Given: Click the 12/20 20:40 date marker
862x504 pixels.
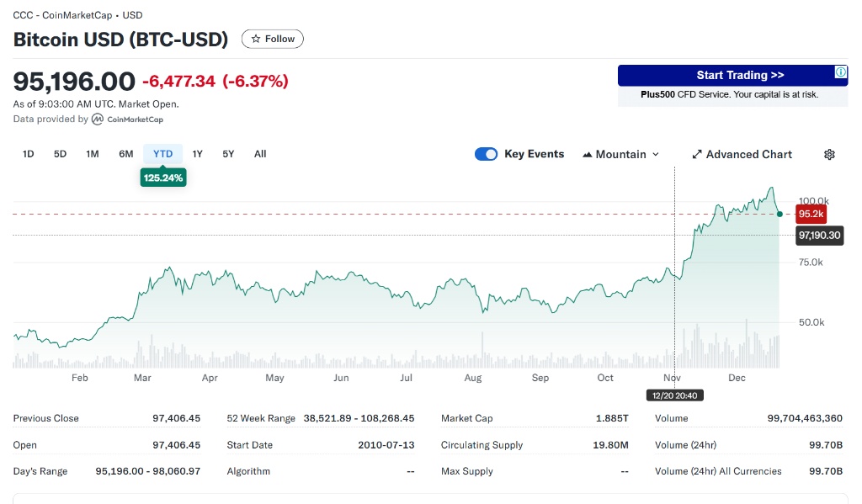Looking at the screenshot, I should point(675,395).
